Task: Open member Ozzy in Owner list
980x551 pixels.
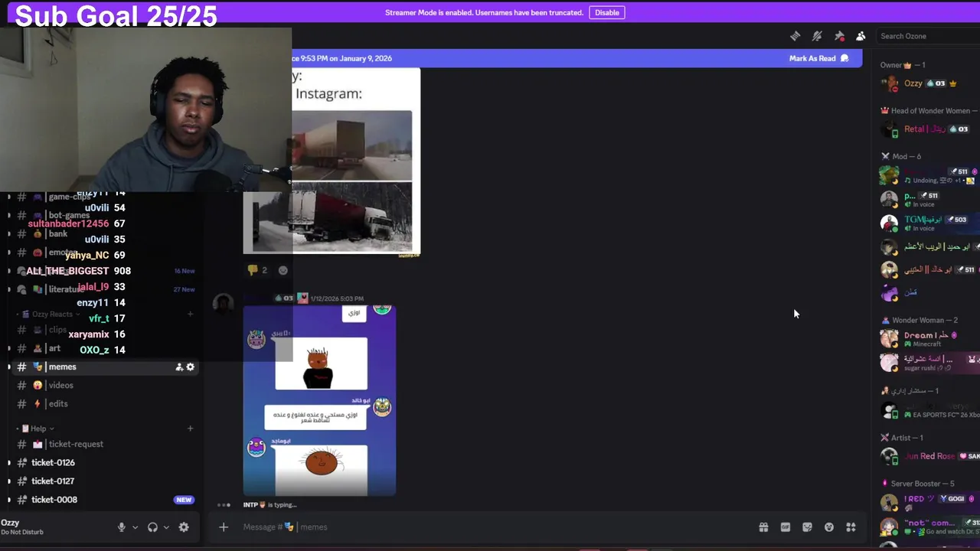Action: (x=928, y=83)
